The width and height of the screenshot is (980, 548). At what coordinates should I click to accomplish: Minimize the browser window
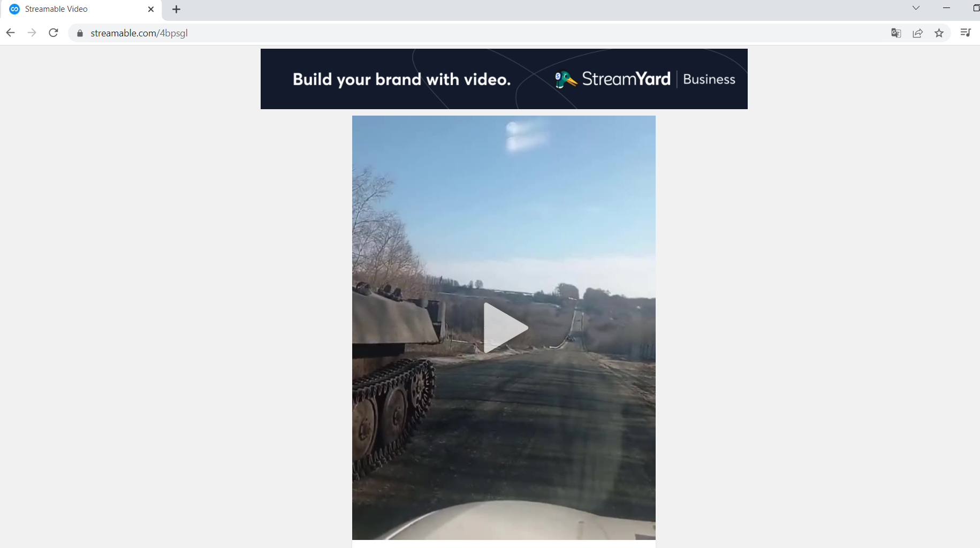coord(946,8)
